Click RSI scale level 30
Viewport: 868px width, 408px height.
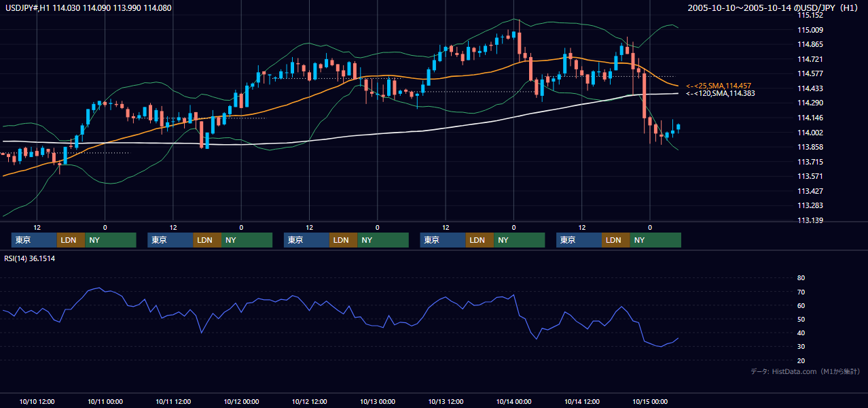point(801,346)
